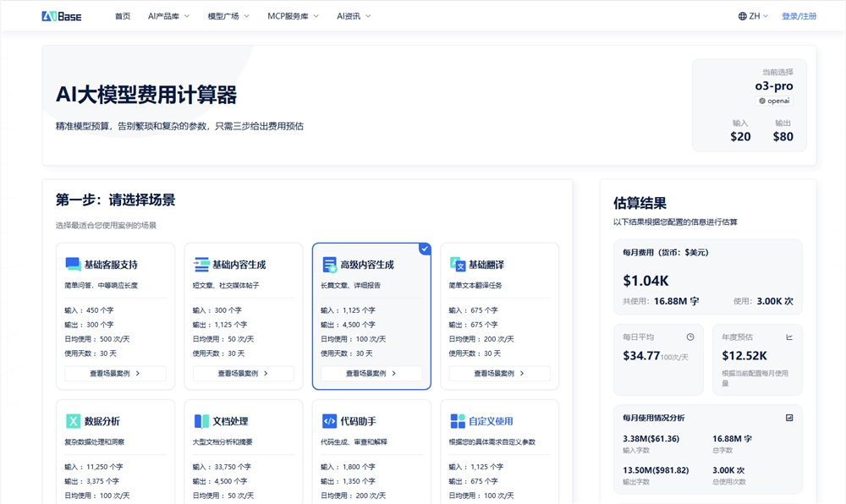Click the 首页 menu item
This screenshot has height=504, width=846.
123,15
